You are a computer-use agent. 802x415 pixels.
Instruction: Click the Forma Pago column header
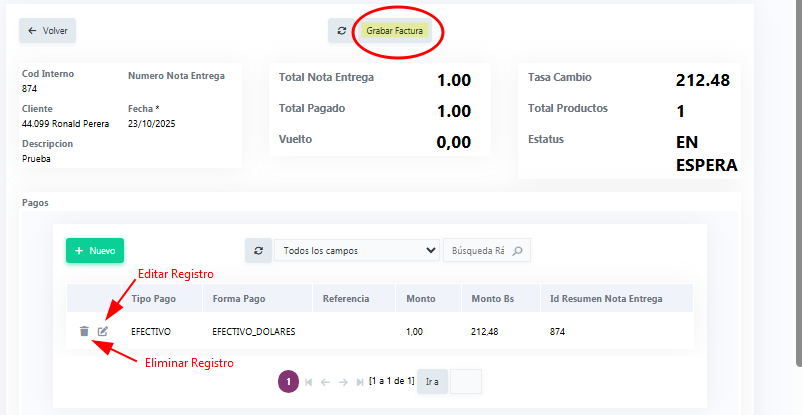click(x=239, y=298)
